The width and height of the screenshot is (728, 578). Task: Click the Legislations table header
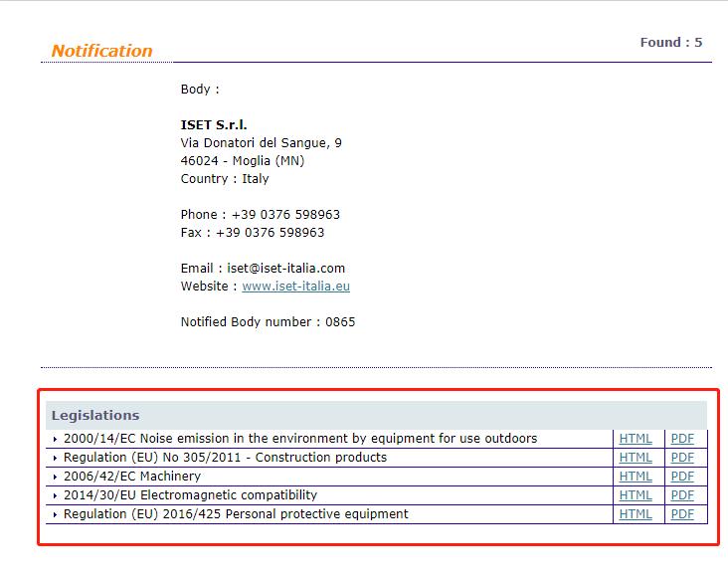[95, 416]
